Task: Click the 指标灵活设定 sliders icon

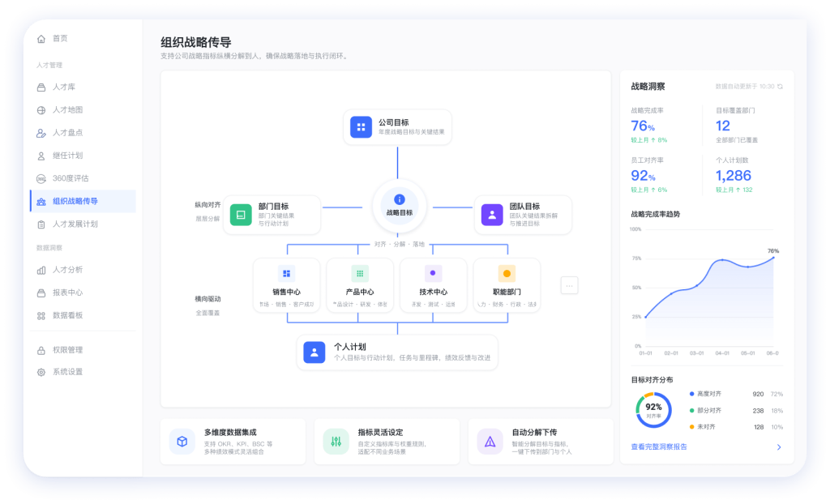Action: pyautogui.click(x=336, y=442)
